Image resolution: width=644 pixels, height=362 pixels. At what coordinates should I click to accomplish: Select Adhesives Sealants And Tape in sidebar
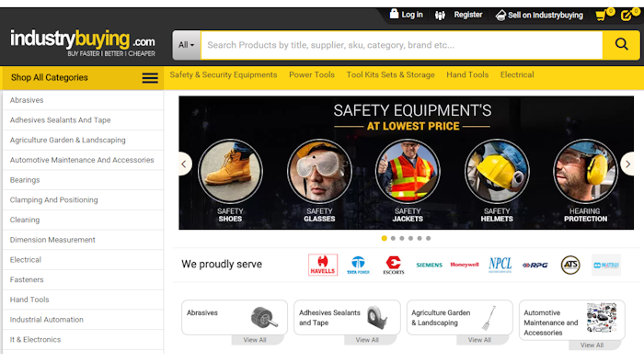coord(83,120)
